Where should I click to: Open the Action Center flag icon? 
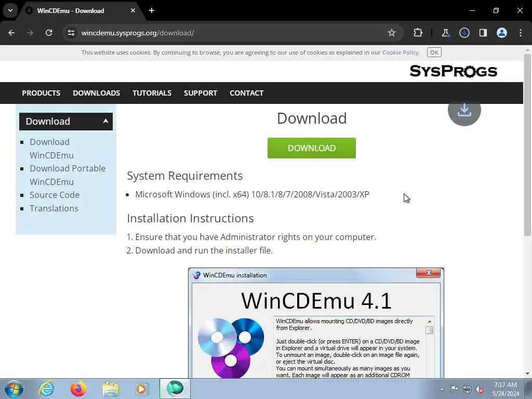[454, 389]
